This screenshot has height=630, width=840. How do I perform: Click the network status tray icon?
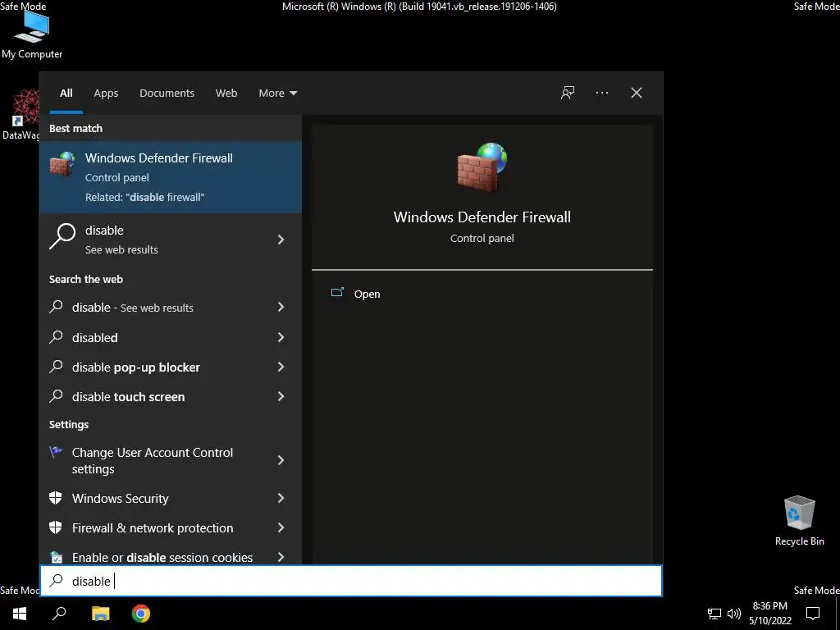[714, 614]
